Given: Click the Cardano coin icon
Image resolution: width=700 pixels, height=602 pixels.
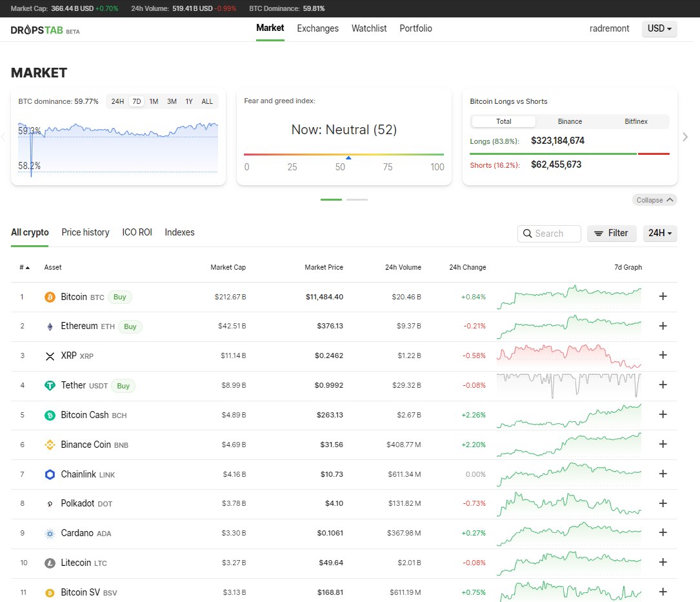Looking at the screenshot, I should click(x=50, y=533).
